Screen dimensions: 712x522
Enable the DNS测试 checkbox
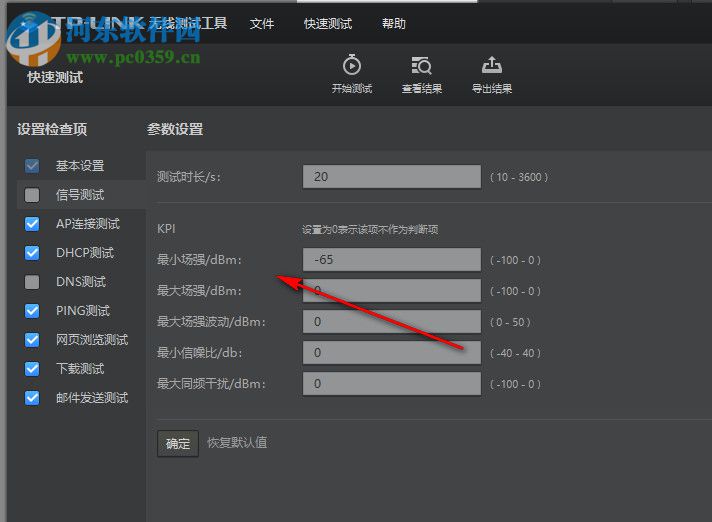(32, 282)
